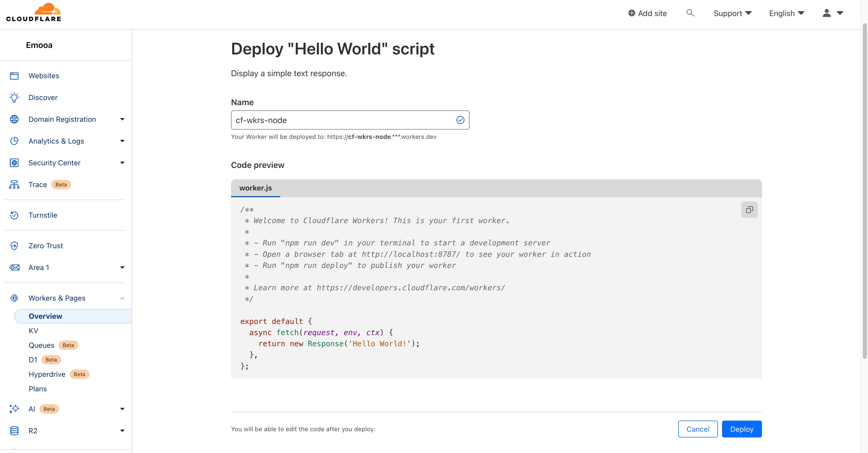Click the Worker name input field
The height and width of the screenshot is (453, 868).
click(350, 120)
